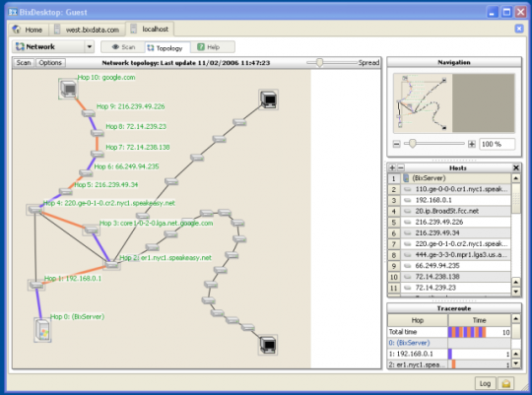Click the navigation zoom-in plus icon
Screen dimensions: 532x395
click(x=471, y=144)
